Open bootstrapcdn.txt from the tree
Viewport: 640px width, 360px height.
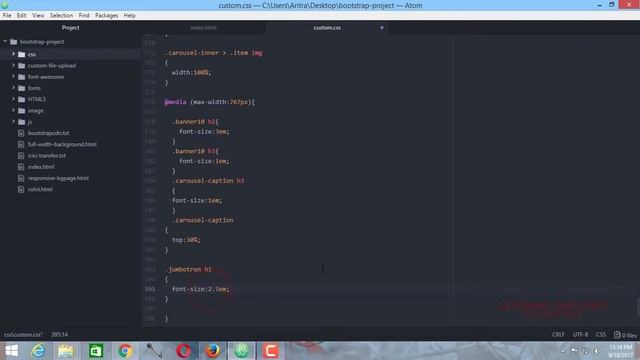48,133
